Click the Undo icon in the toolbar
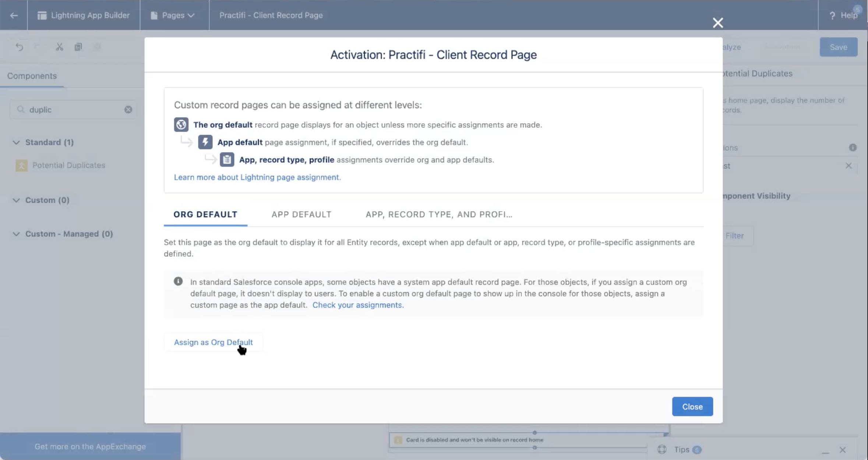This screenshot has height=460, width=868. (19, 47)
